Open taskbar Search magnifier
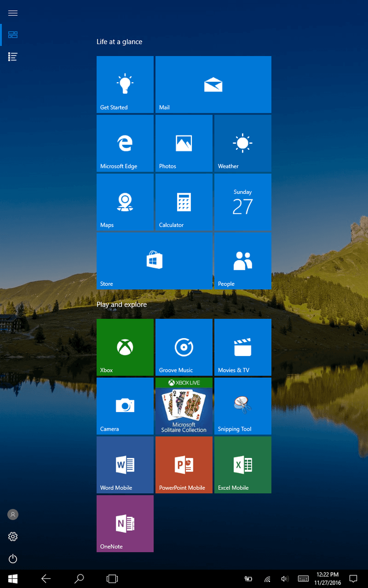Image resolution: width=368 pixels, height=588 pixels. coord(79,579)
